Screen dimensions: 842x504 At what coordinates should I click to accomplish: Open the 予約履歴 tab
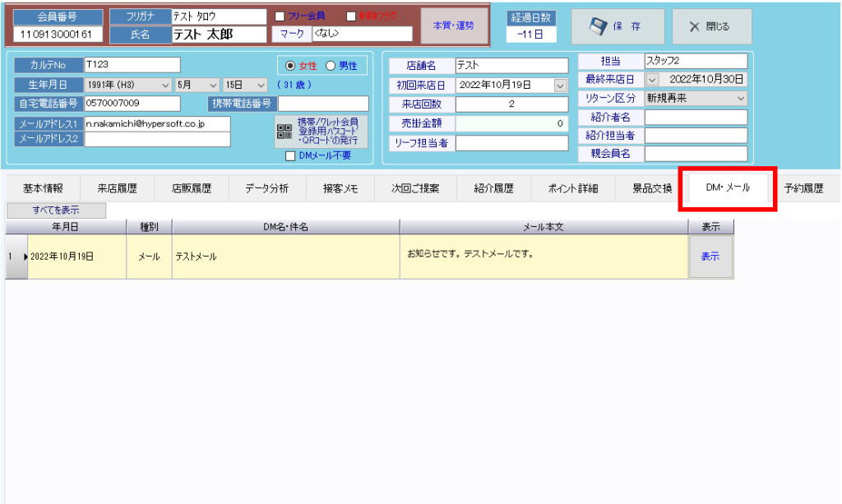point(803,188)
